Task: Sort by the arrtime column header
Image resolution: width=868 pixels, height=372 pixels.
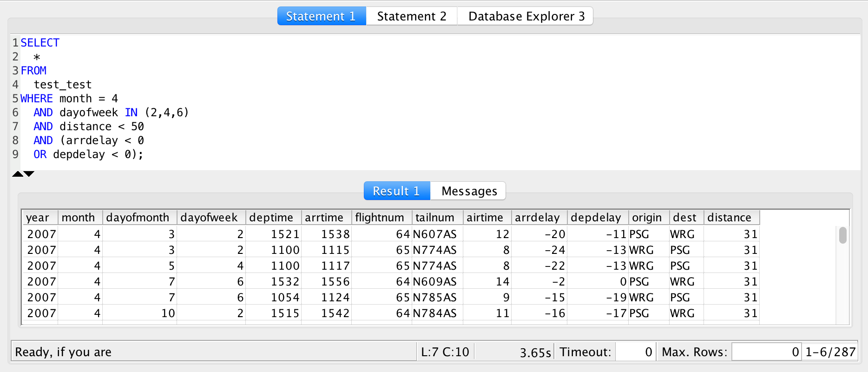Action: (326, 218)
